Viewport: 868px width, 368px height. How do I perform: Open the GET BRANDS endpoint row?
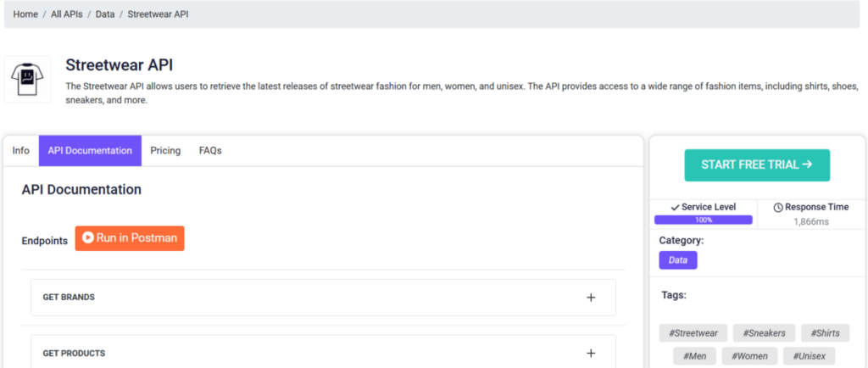[323, 298]
